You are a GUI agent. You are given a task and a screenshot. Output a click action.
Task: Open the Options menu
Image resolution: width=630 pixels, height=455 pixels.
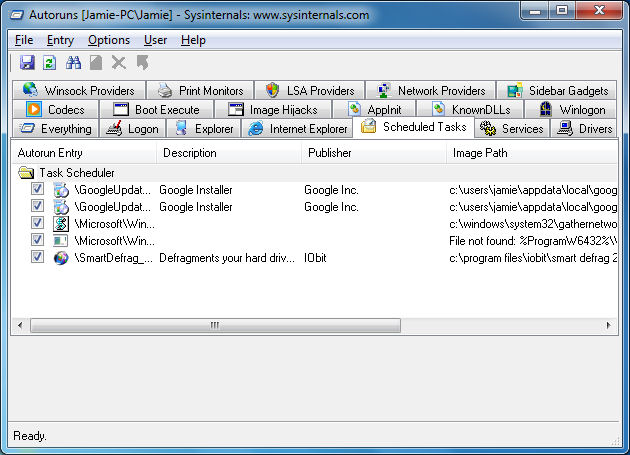click(109, 40)
